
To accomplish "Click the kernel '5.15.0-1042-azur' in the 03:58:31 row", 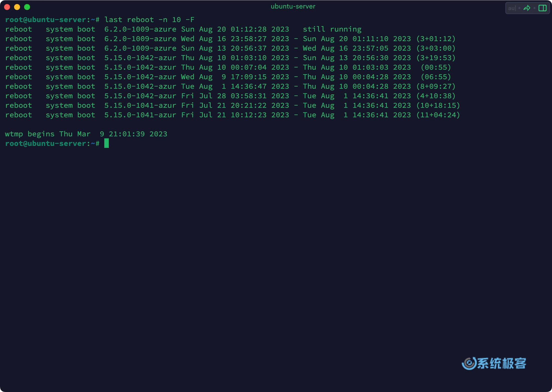I will pyautogui.click(x=140, y=96).
